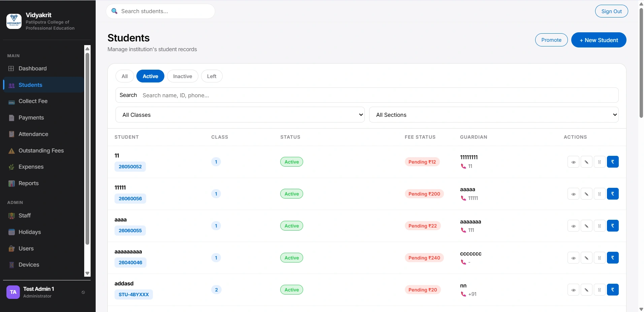Open student ID 26050052 badge
This screenshot has width=644, height=312.
[x=130, y=167]
